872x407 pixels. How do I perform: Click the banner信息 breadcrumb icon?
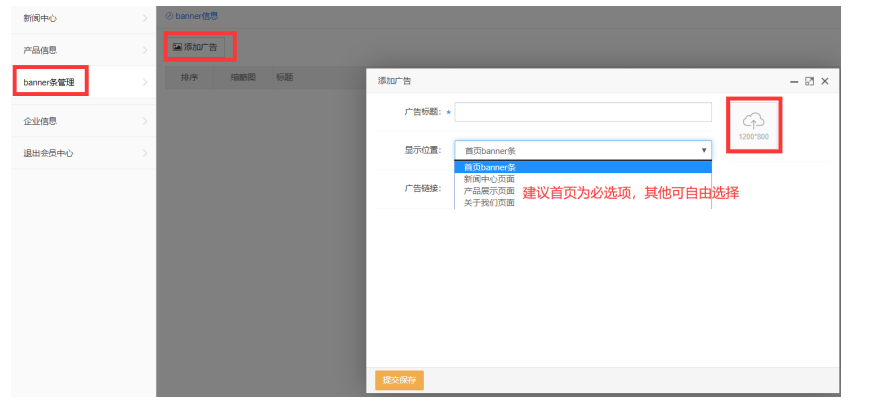[x=169, y=16]
